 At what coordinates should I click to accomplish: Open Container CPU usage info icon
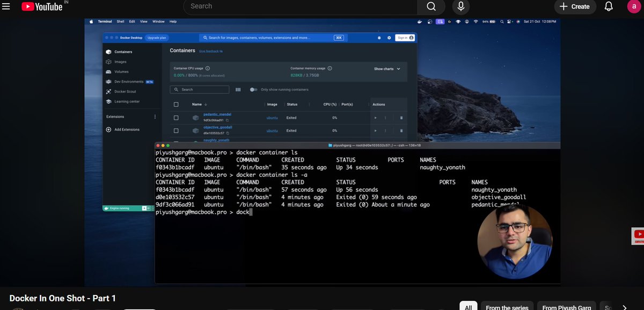pos(208,68)
